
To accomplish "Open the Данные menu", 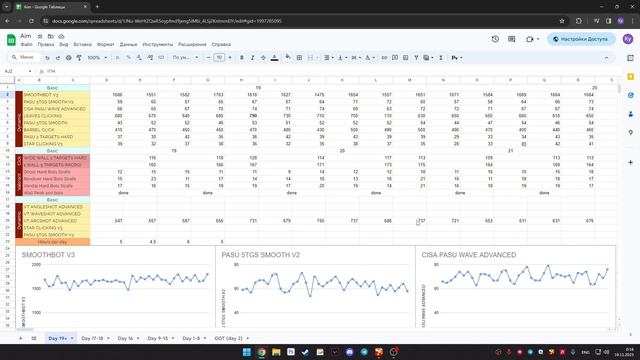I will (128, 44).
